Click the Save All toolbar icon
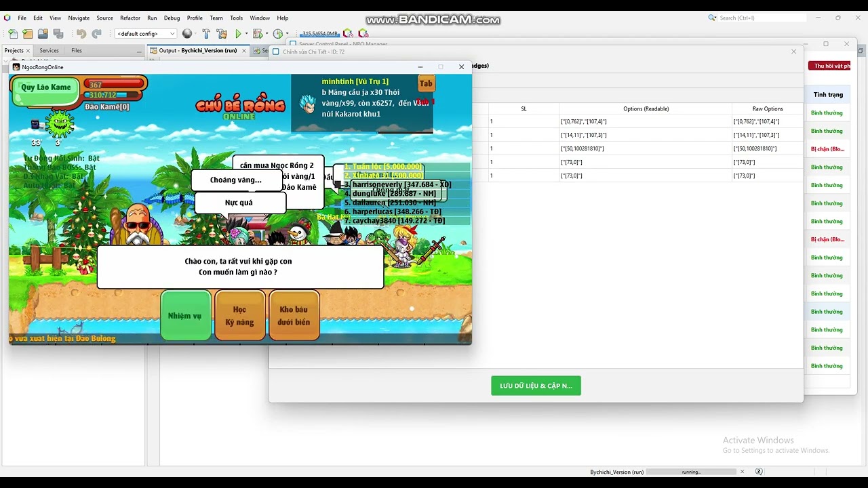 pyautogui.click(x=58, y=33)
